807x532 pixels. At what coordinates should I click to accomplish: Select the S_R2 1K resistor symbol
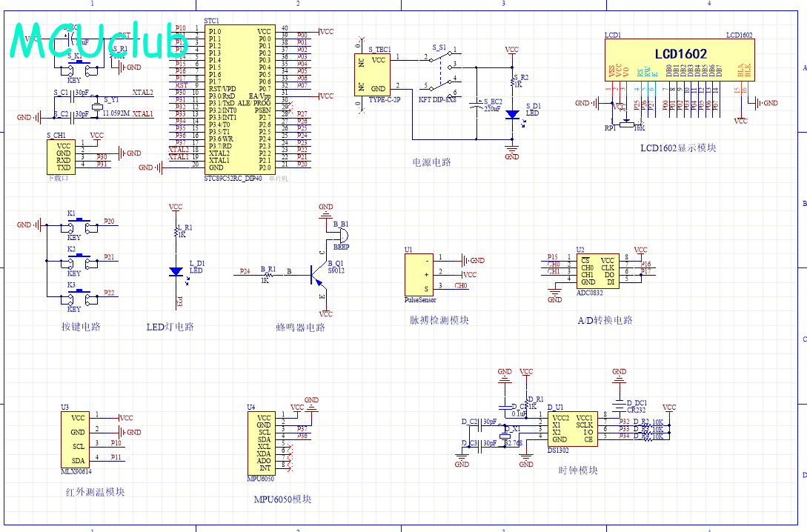click(x=513, y=81)
